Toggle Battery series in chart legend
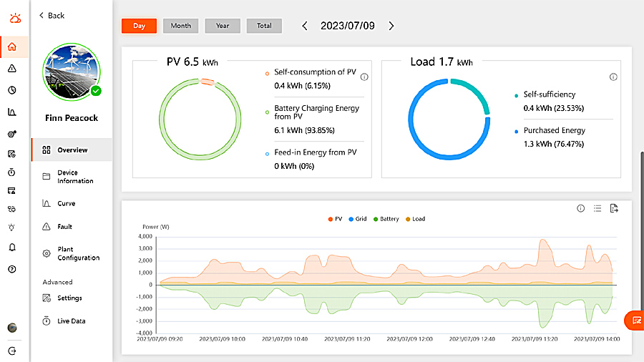This screenshot has width=644, height=362. (386, 219)
